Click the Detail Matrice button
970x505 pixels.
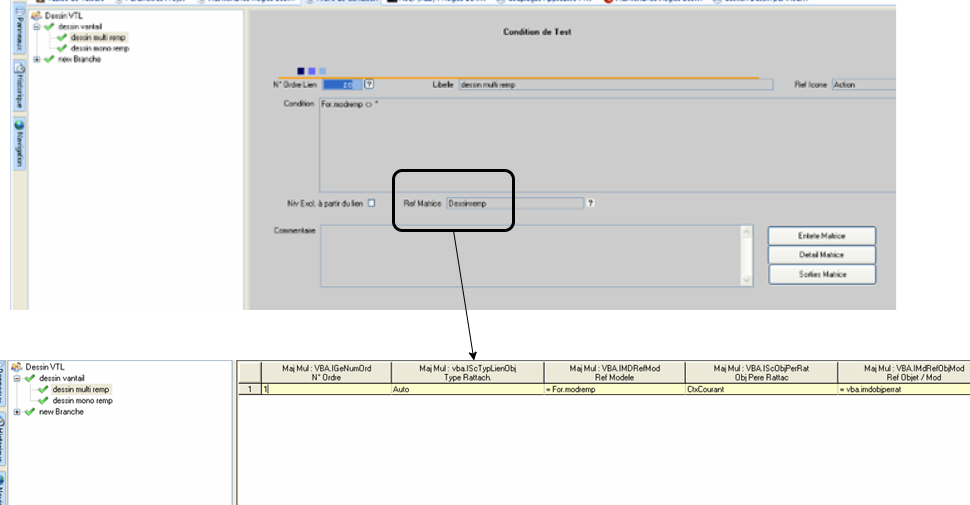click(821, 255)
